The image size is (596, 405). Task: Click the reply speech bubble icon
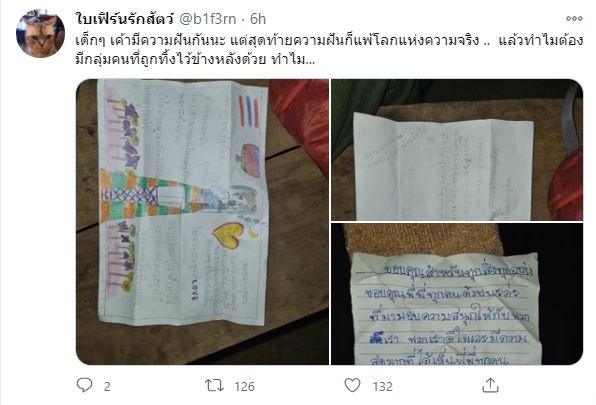point(84,385)
